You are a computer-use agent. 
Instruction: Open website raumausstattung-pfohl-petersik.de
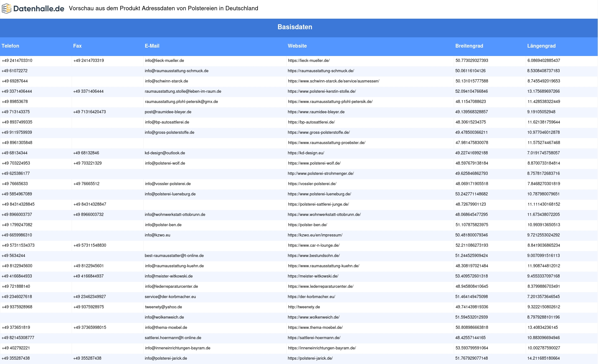point(330,102)
